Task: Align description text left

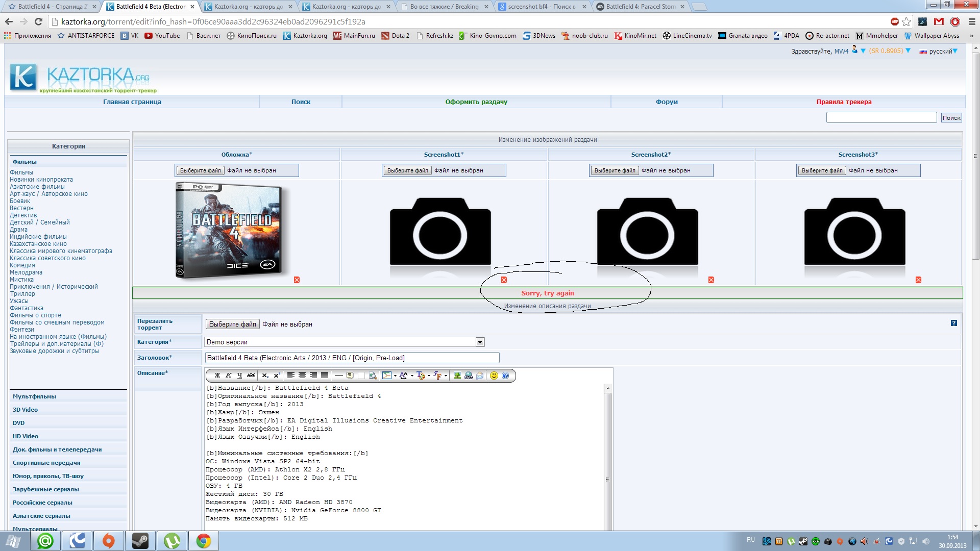Action: click(x=291, y=375)
